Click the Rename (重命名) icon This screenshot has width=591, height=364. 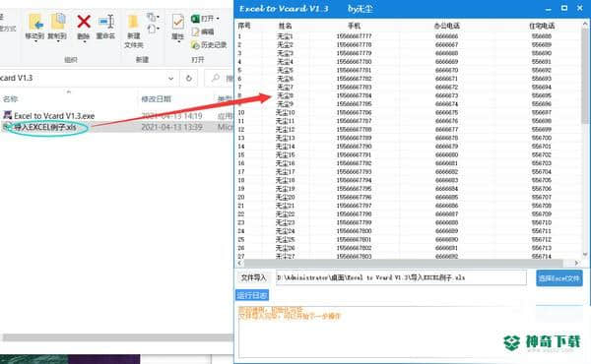(x=106, y=22)
